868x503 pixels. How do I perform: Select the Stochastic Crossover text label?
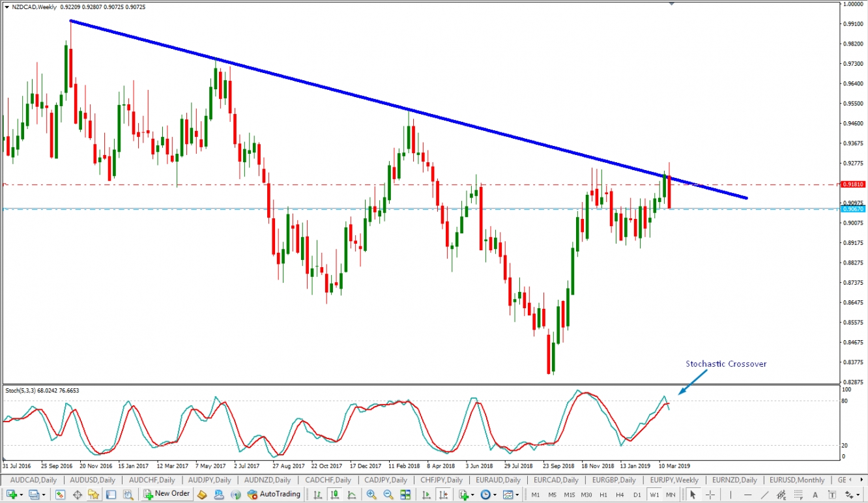click(726, 364)
